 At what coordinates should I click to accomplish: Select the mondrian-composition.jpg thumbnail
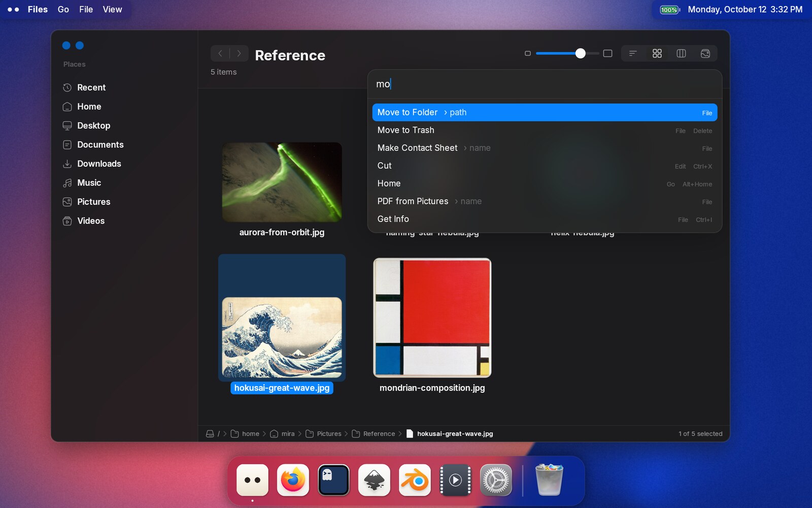[432, 317]
